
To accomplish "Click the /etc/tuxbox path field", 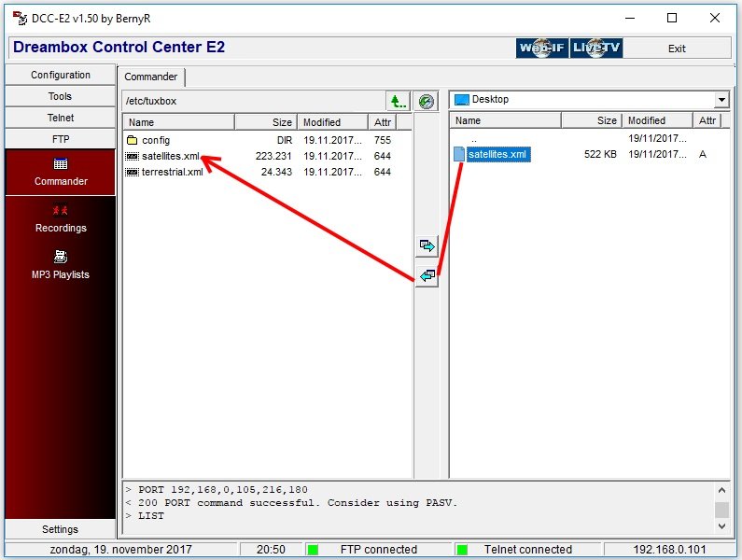I will tap(254, 101).
